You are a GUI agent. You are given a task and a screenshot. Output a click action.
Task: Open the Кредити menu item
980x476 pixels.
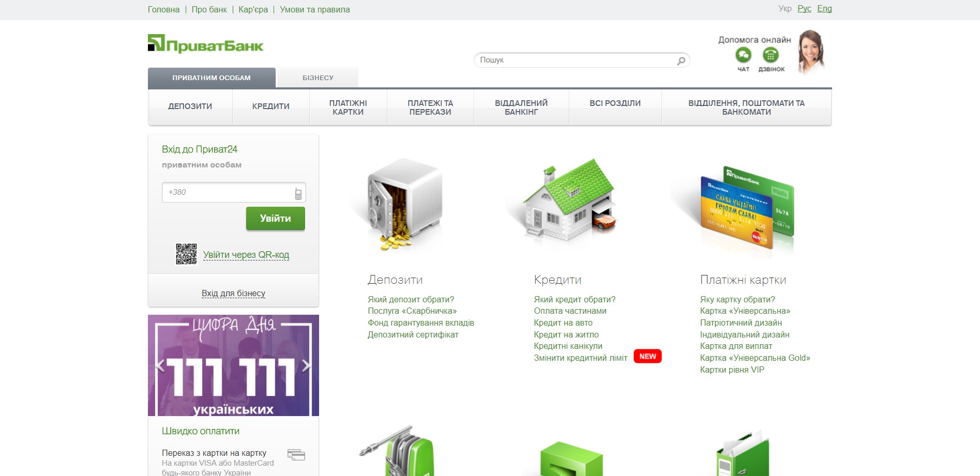point(271,106)
